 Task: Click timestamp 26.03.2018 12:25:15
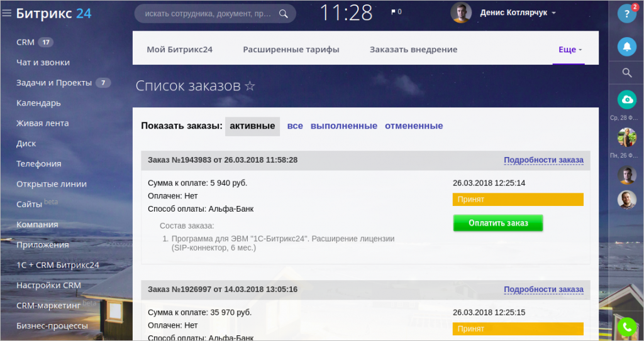coord(489,313)
